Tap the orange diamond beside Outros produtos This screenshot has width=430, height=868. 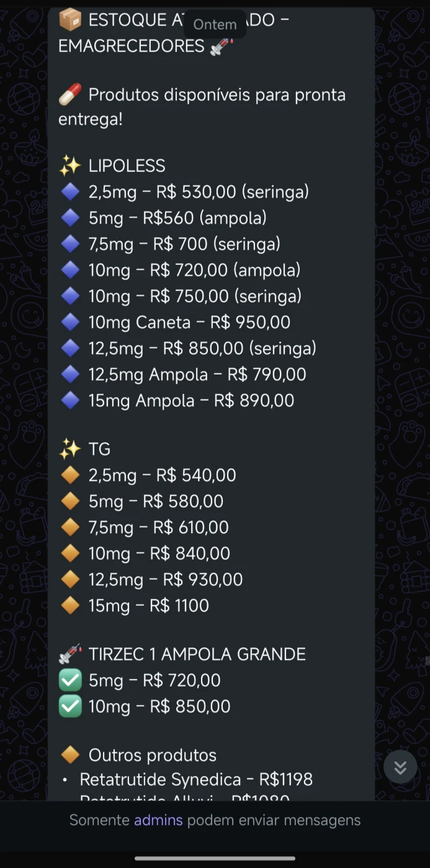point(70,755)
